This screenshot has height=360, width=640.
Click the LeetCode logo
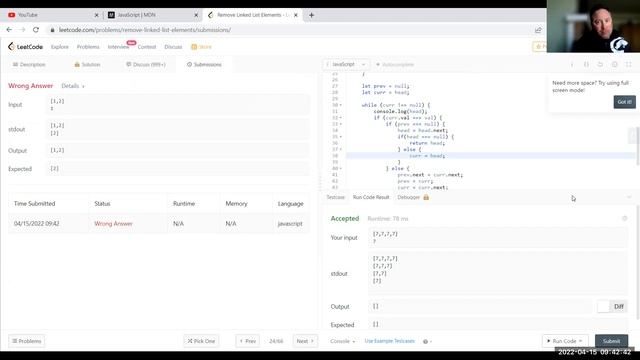25,47
